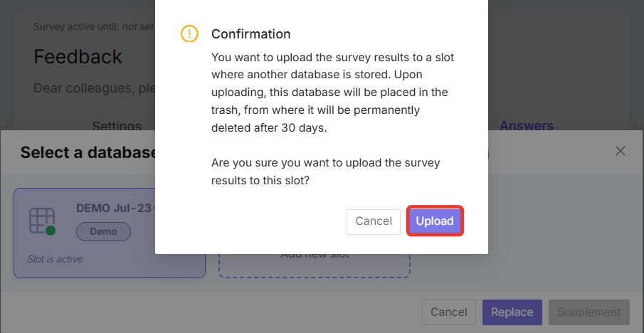This screenshot has width=644, height=333.
Task: Select the DEMO Jul-23 database slot title
Action: click(115, 208)
